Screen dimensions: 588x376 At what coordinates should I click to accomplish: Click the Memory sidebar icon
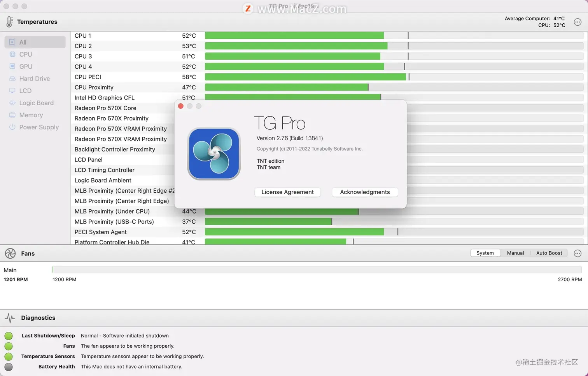pos(12,115)
